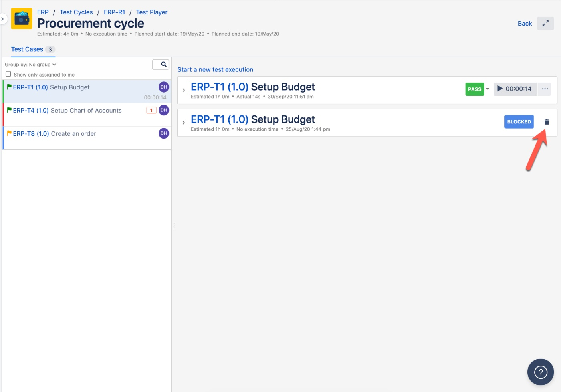Click the issue count badge on ERP-T4
The width and height of the screenshot is (561, 392).
pos(151,110)
